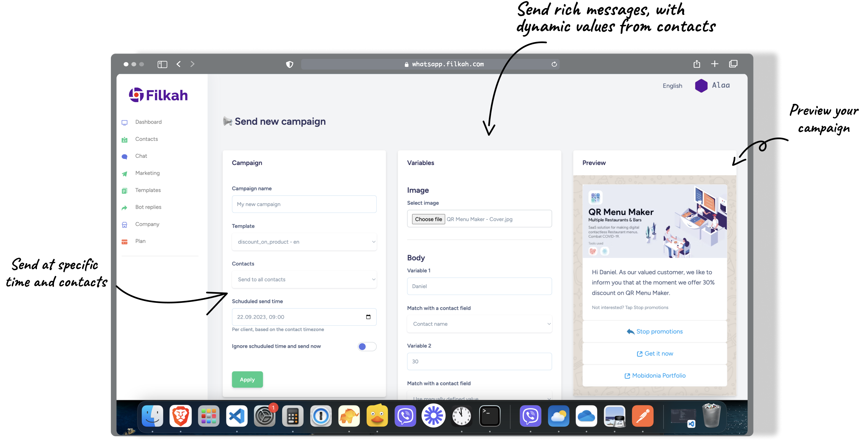
Task: Click the Company sidebar icon
Action: coord(125,224)
